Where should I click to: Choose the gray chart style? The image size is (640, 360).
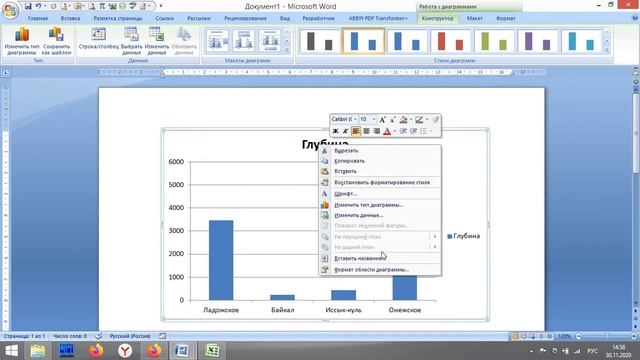[x=320, y=41]
